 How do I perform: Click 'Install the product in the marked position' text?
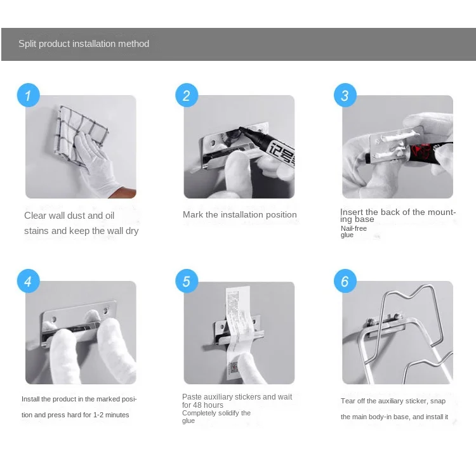click(79, 407)
